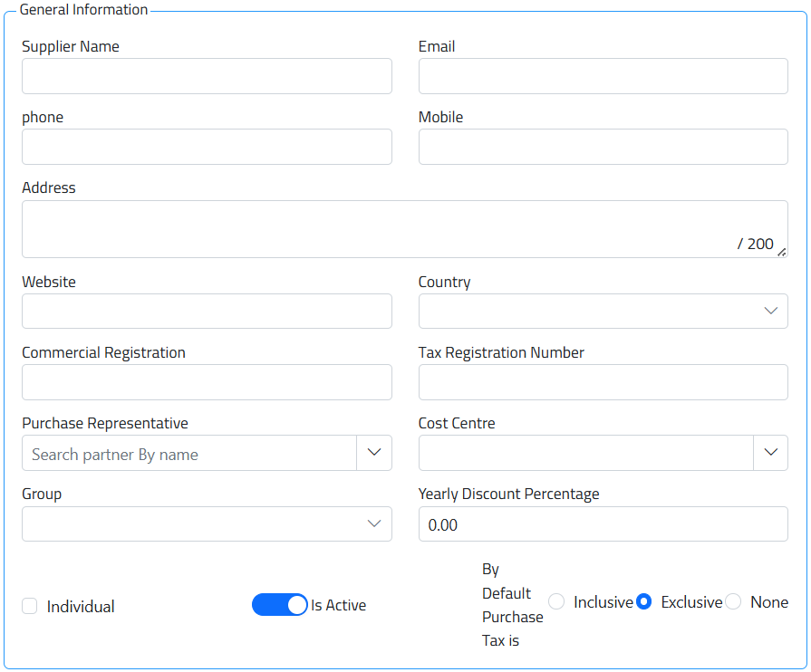
Task: Choose None for default purchase tax
Action: click(733, 602)
